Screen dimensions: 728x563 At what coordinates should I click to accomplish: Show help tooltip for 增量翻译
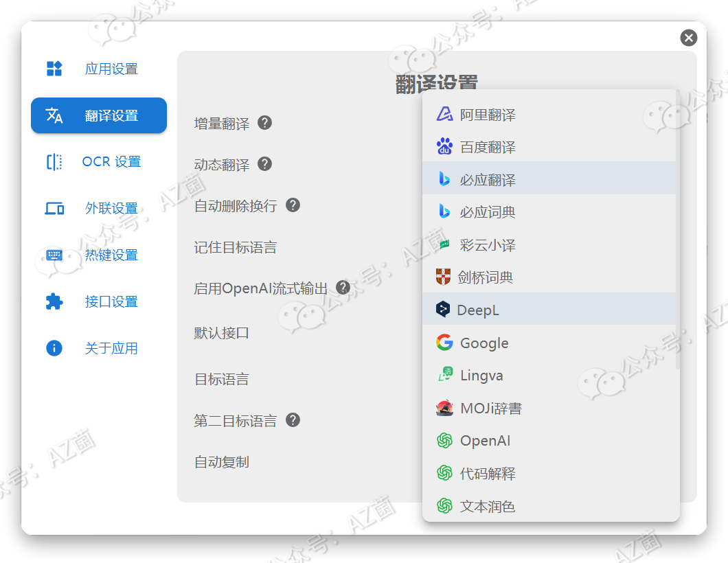coord(264,123)
